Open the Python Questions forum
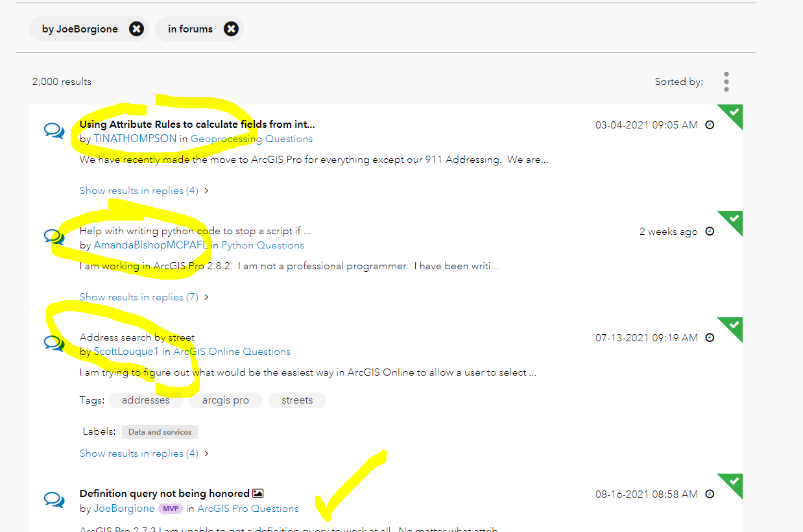The height and width of the screenshot is (532, 803). click(x=262, y=245)
